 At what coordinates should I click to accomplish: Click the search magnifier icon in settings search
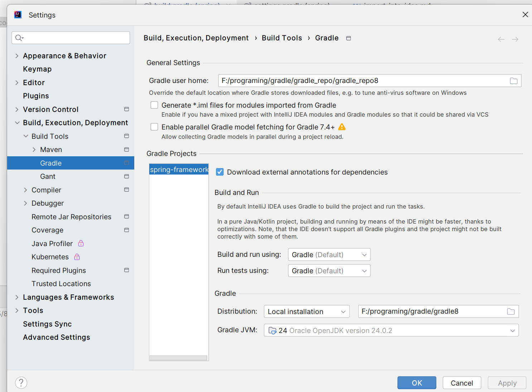pyautogui.click(x=19, y=38)
